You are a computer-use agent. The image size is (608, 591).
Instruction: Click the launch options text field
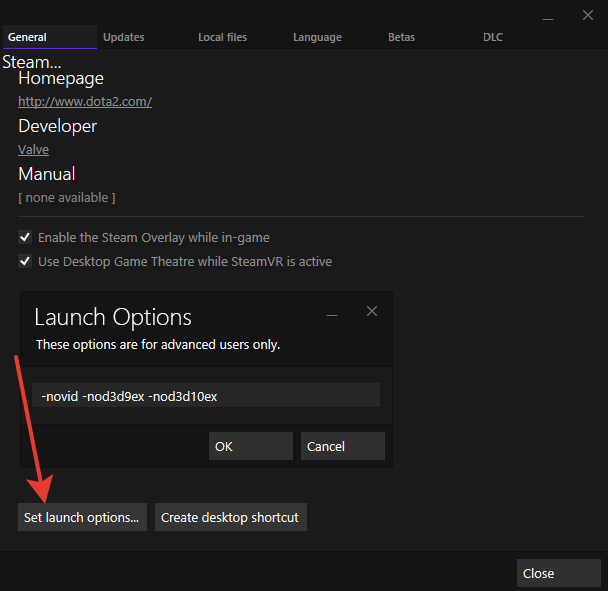point(205,396)
